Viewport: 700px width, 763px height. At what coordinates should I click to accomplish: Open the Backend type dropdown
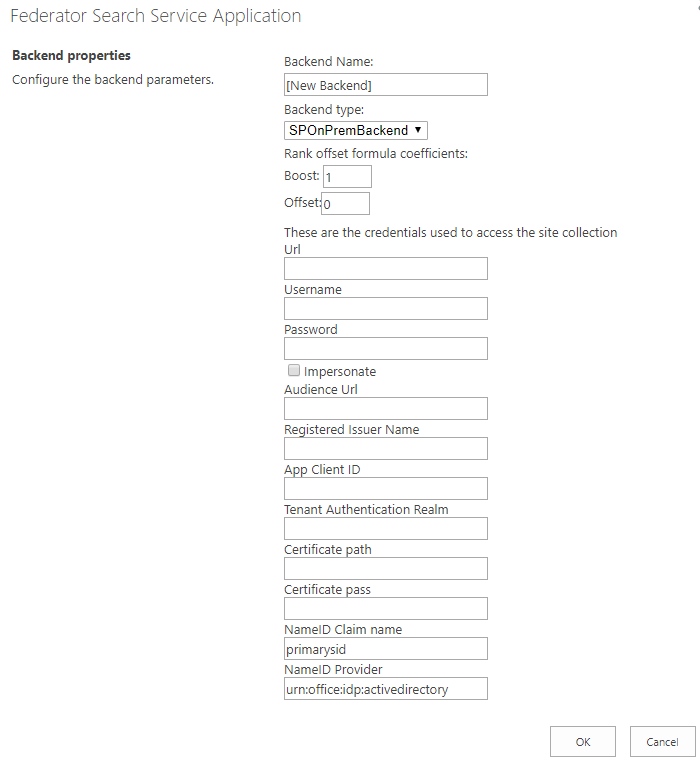coord(356,130)
